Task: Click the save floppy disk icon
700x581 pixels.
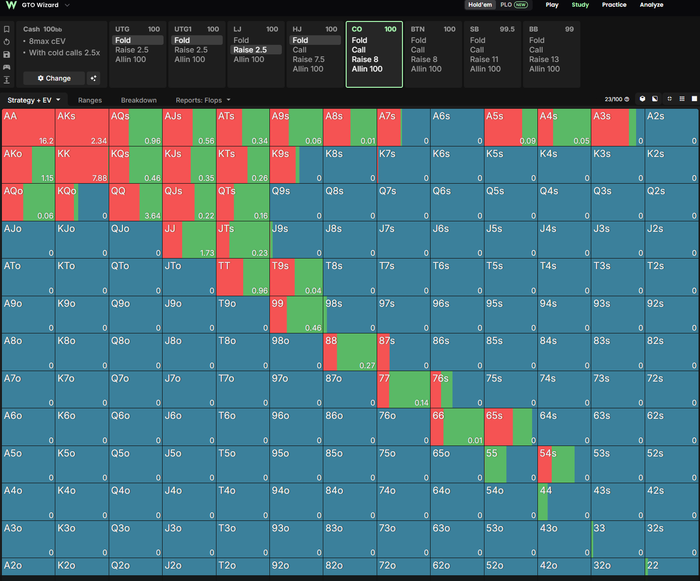Action: (x=7, y=54)
